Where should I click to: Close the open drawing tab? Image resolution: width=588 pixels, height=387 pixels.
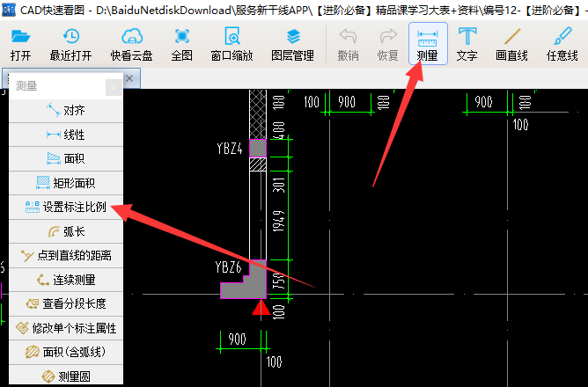pyautogui.click(x=129, y=78)
